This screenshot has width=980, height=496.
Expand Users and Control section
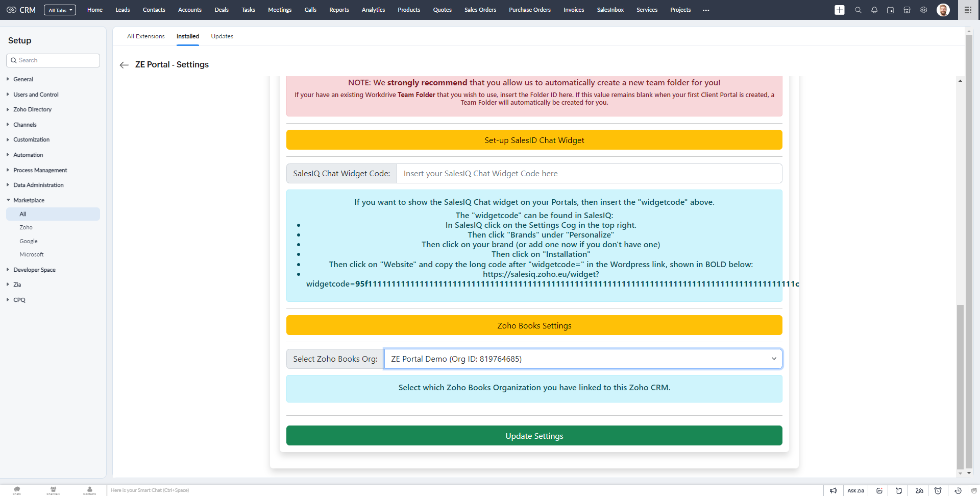point(36,95)
